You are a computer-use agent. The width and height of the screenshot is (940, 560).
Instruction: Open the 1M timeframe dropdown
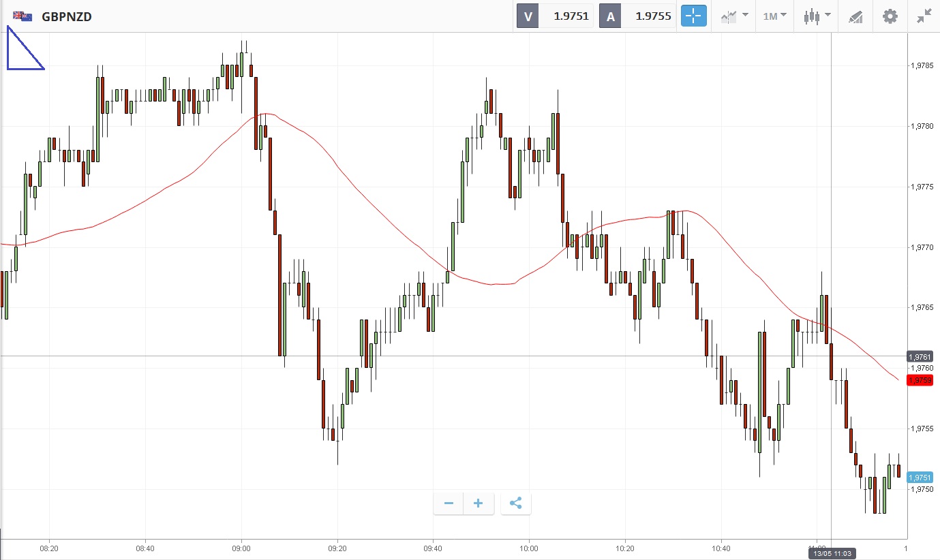click(x=774, y=16)
